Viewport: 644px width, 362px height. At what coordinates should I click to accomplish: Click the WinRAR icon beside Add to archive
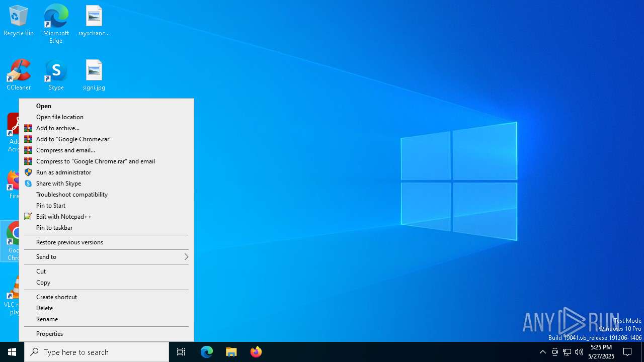click(28, 128)
